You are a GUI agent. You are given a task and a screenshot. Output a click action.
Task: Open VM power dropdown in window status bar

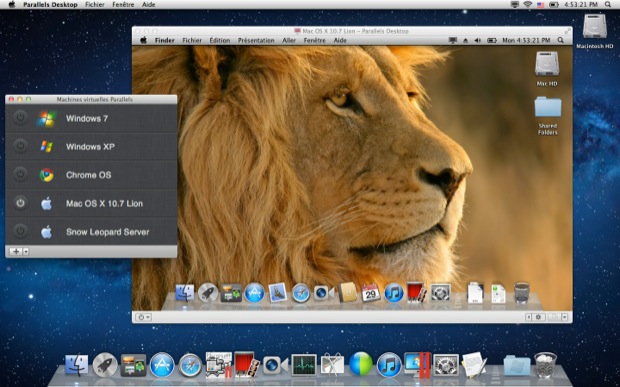(143, 317)
